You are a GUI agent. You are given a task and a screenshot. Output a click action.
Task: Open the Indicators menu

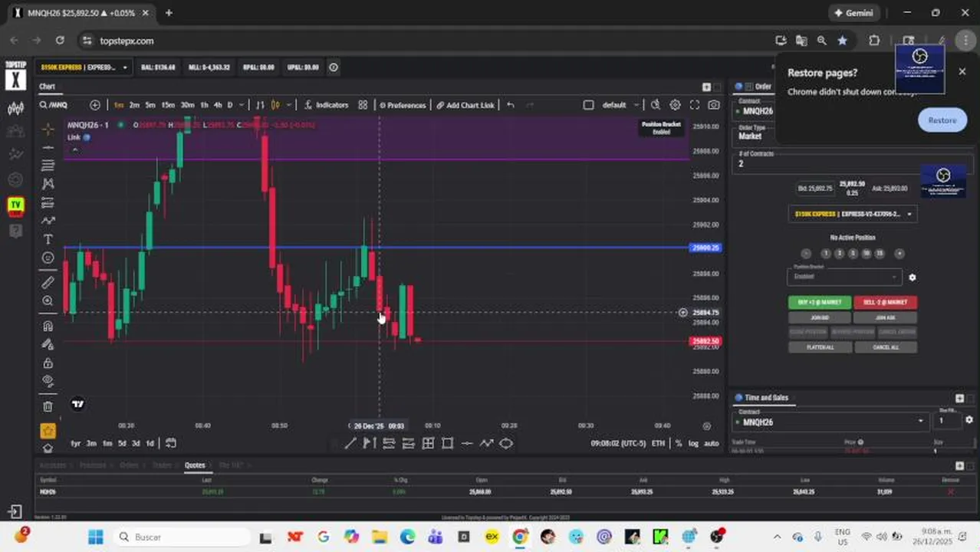tap(326, 105)
